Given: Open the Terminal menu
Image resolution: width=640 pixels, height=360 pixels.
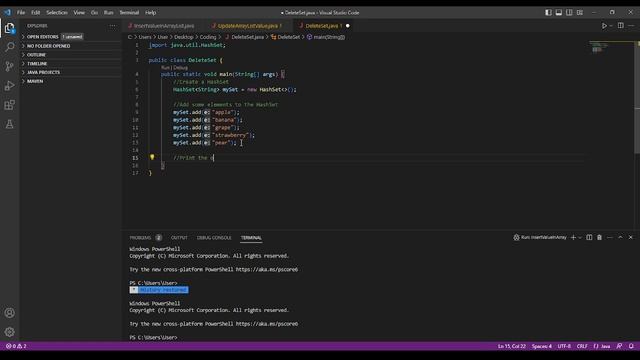Looking at the screenshot, I should point(129,13).
